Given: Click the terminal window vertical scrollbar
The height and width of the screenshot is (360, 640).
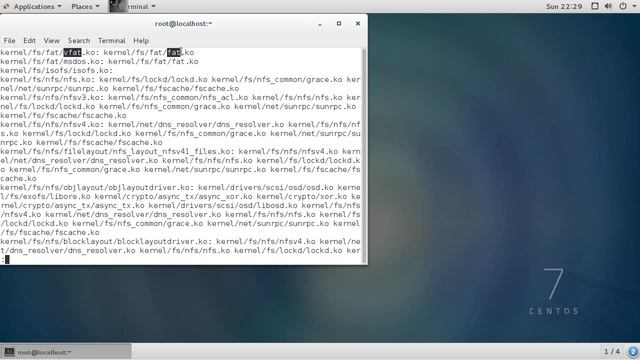Looking at the screenshot, I should 364,155.
